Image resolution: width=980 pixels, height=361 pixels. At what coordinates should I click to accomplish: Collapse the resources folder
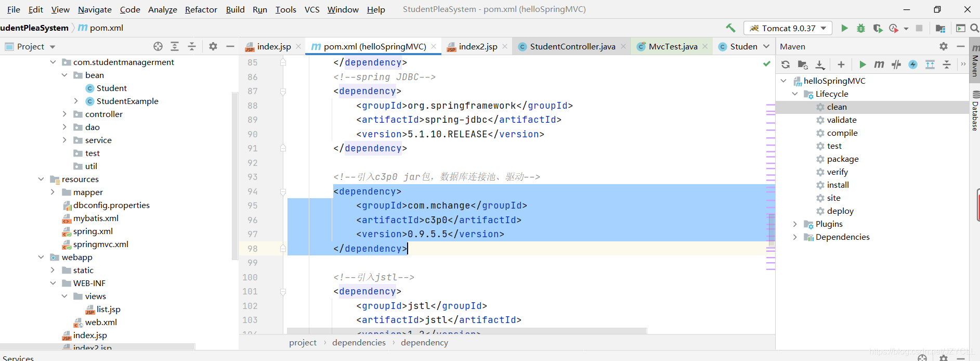tap(41, 179)
